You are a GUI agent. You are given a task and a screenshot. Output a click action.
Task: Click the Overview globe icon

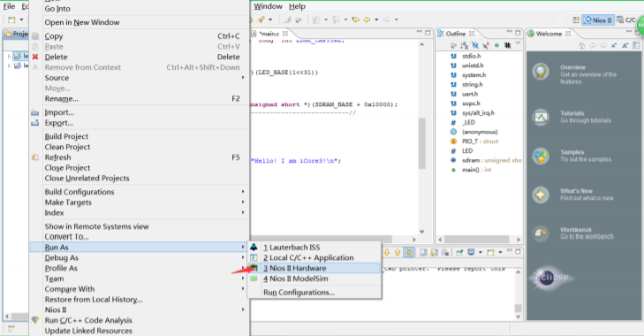(541, 72)
